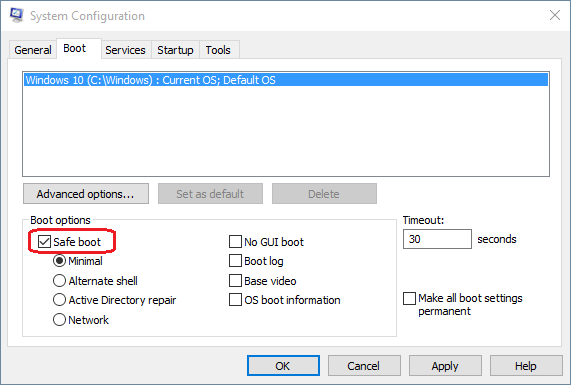Choose Alternate shell safe boot mode
This screenshot has width=571, height=385.
click(59, 281)
